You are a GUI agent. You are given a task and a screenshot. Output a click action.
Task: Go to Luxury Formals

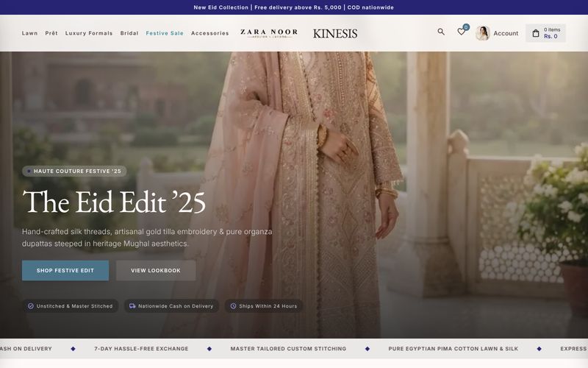tap(89, 33)
